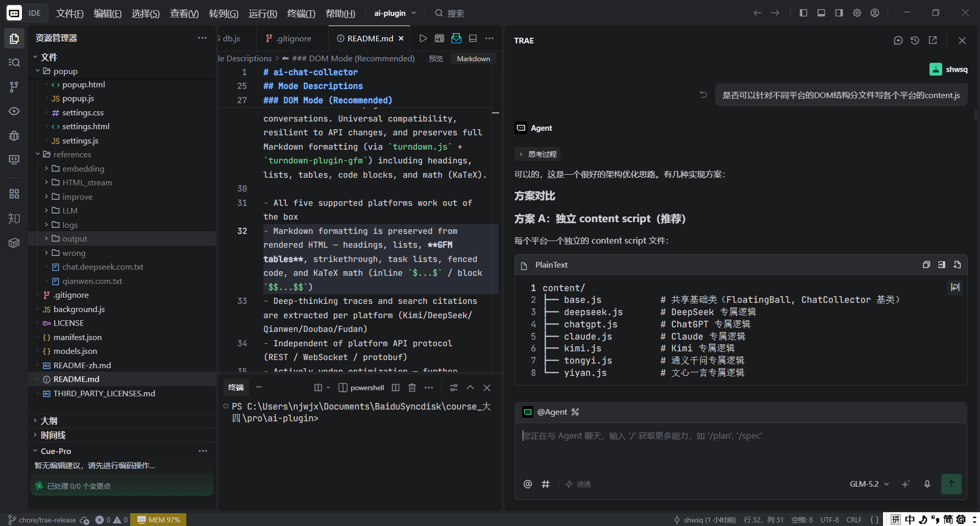Start a new chat in TRAE panel
The height and width of the screenshot is (526, 980).
[898, 40]
